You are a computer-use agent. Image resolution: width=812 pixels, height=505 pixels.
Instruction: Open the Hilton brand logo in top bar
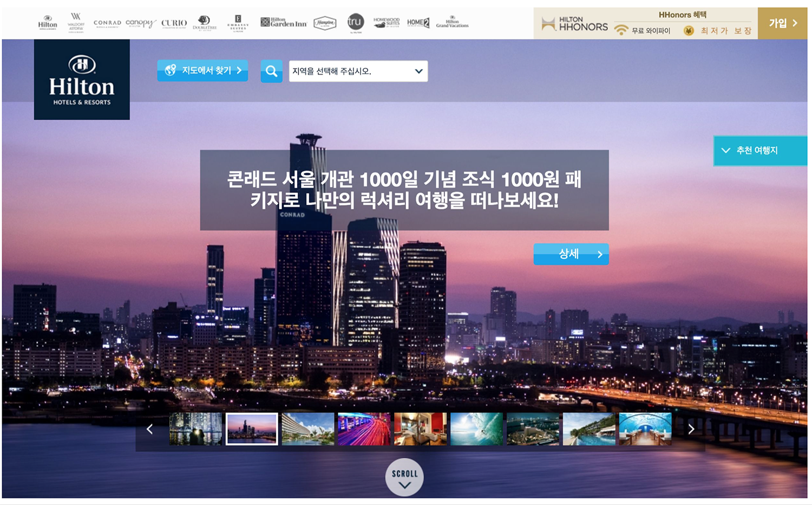(48, 22)
